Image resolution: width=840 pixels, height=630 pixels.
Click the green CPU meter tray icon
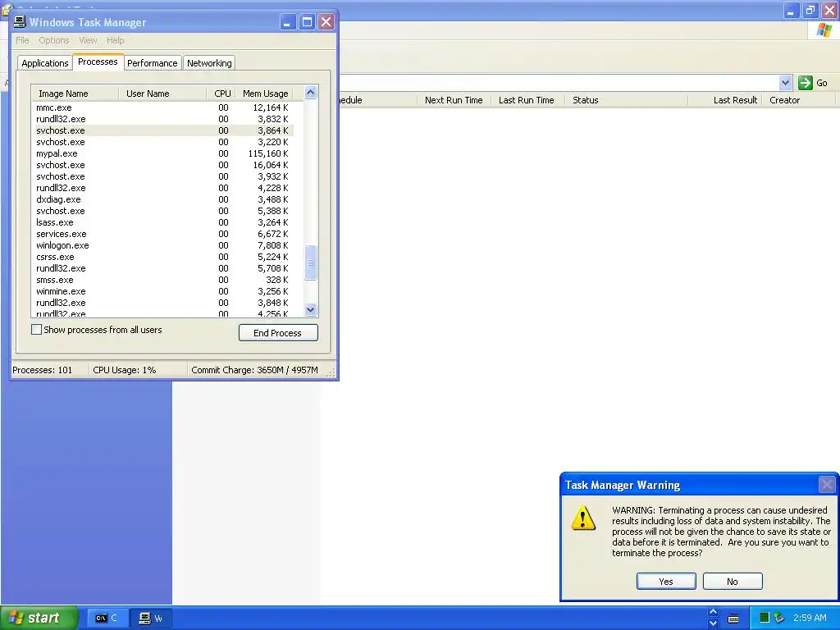[x=764, y=618]
